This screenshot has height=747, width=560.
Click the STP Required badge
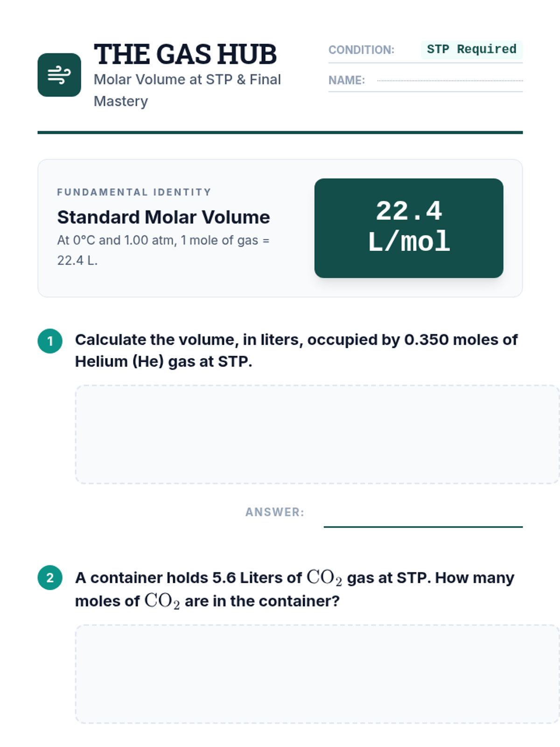click(x=471, y=49)
